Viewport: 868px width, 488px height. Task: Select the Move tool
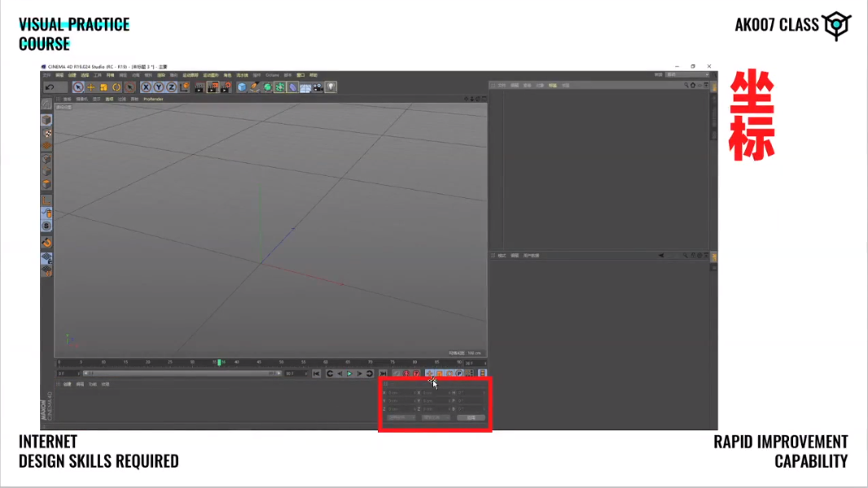pyautogui.click(x=90, y=87)
